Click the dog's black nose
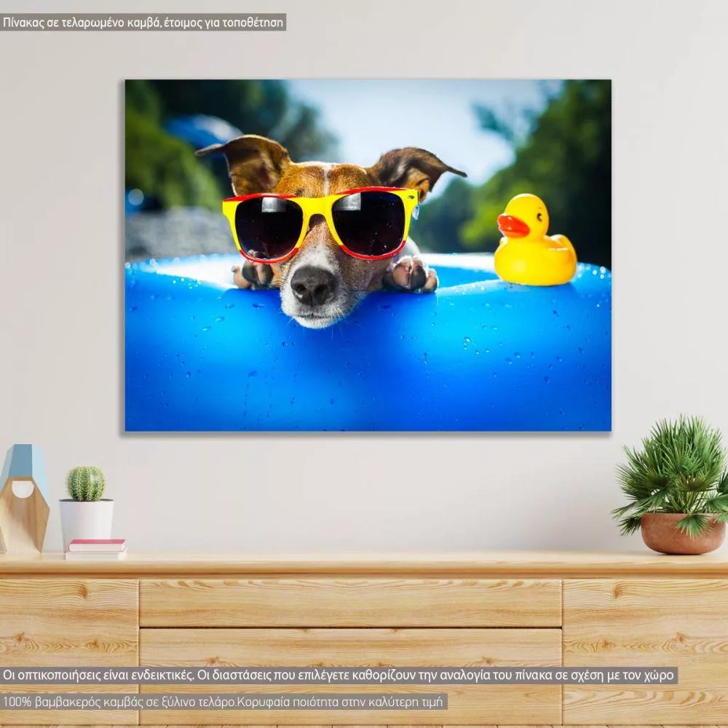728x728 pixels. 313,285
